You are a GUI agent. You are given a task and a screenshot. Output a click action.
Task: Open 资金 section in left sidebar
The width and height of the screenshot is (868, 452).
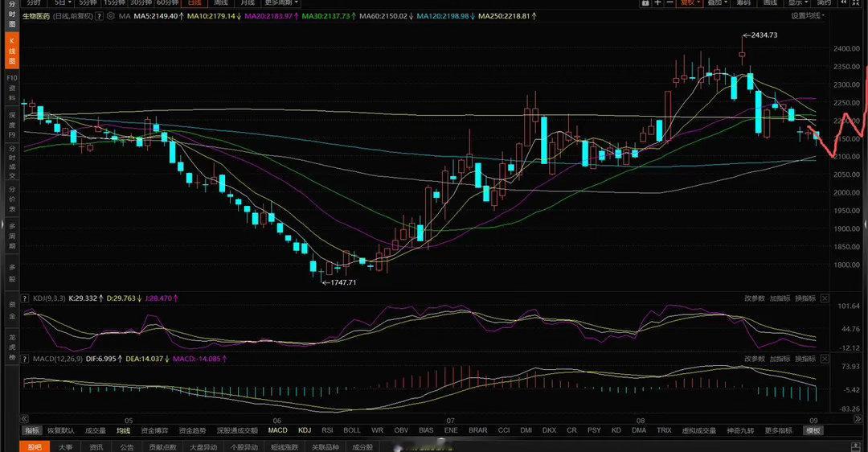11,310
